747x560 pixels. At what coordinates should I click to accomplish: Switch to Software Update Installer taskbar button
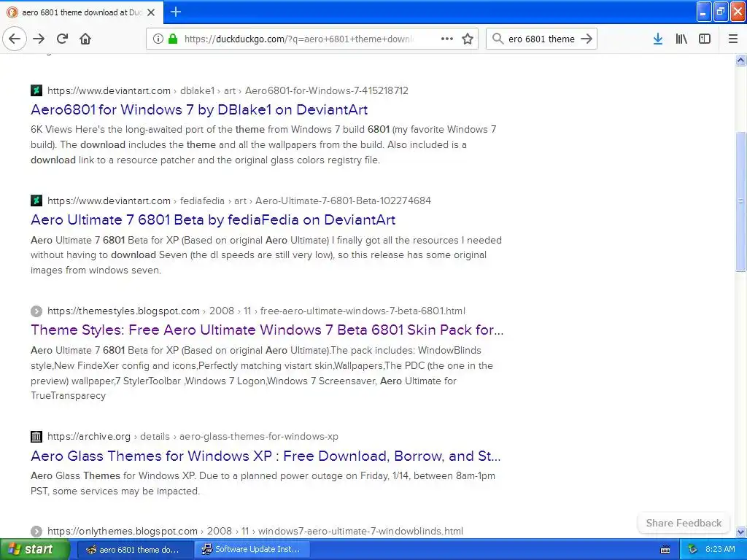[x=252, y=550]
